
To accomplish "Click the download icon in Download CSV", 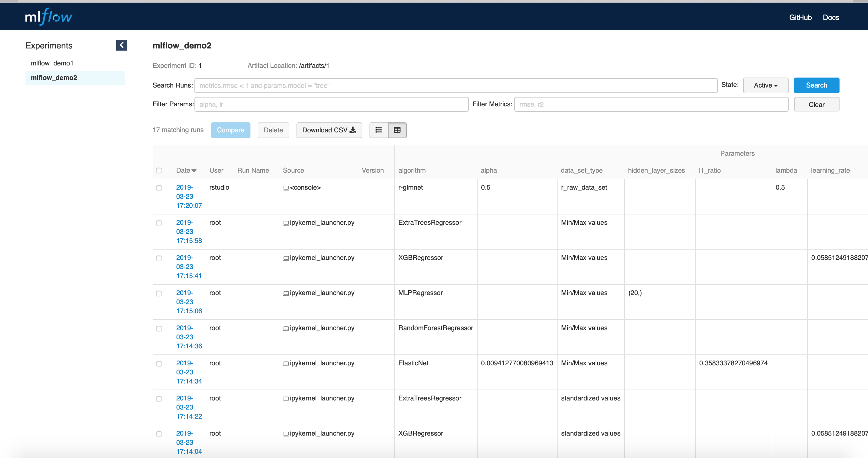I will (353, 130).
